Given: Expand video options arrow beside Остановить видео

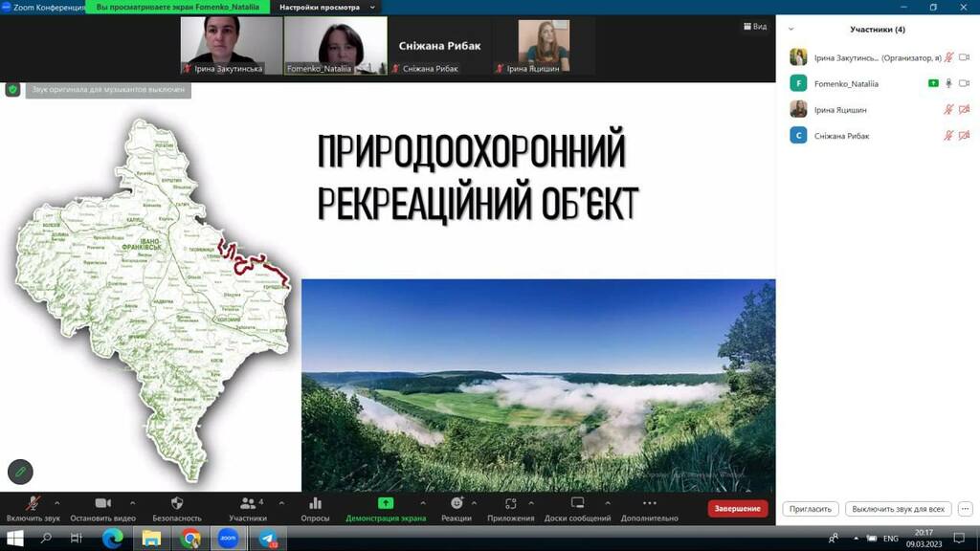Looking at the screenshot, I should pyautogui.click(x=132, y=502).
